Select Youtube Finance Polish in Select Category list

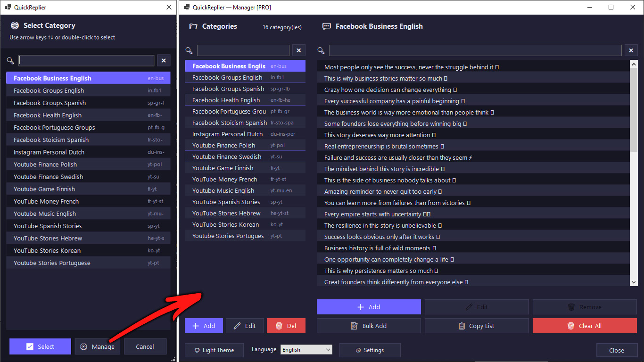click(x=88, y=165)
